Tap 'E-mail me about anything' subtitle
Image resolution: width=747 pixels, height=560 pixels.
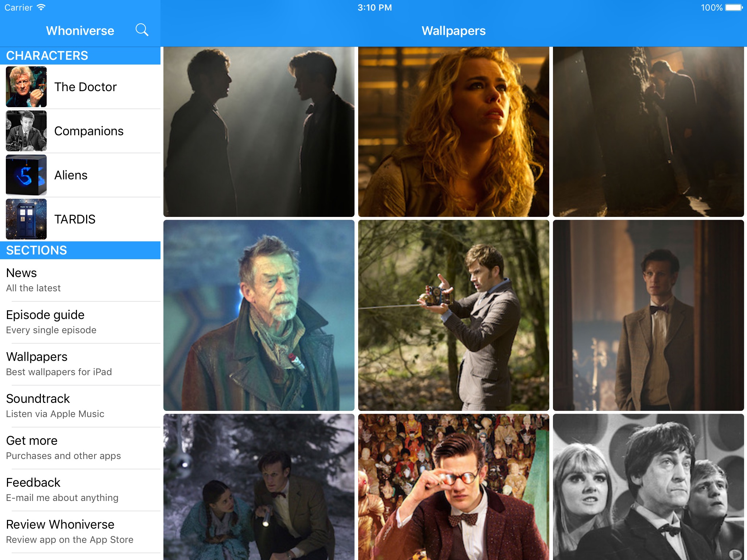click(x=62, y=498)
